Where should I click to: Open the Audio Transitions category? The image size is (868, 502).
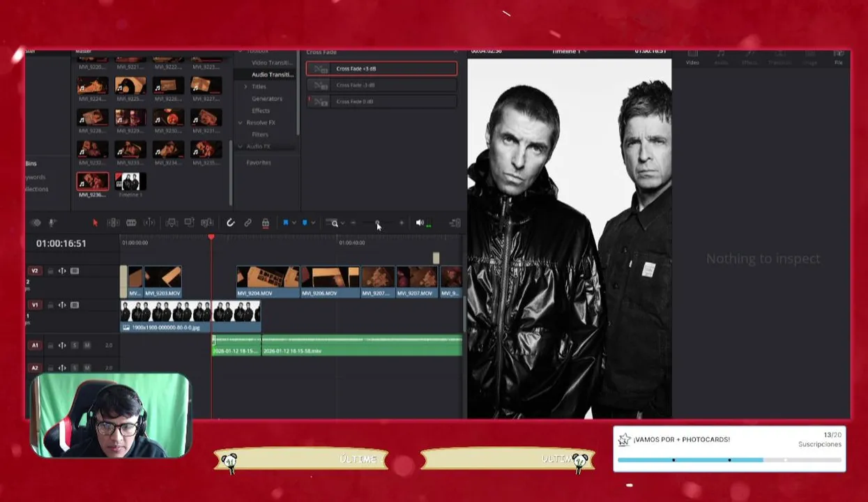click(273, 75)
